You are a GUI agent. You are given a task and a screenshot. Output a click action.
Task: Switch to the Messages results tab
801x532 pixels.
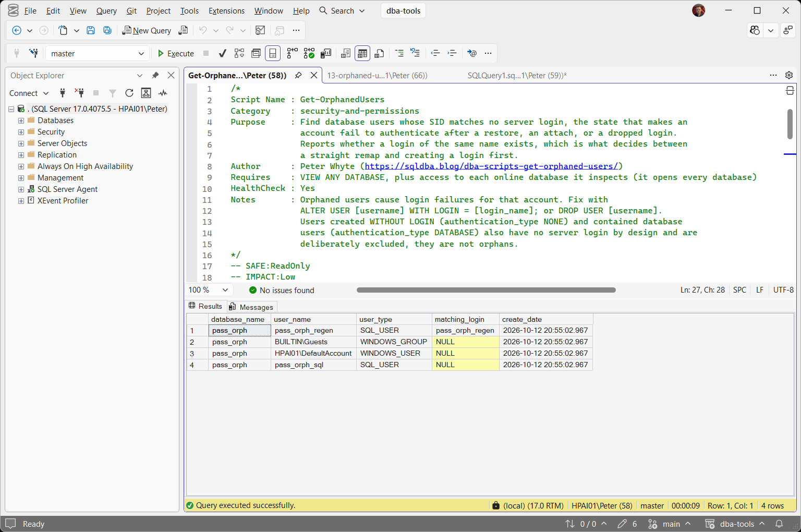tap(251, 307)
